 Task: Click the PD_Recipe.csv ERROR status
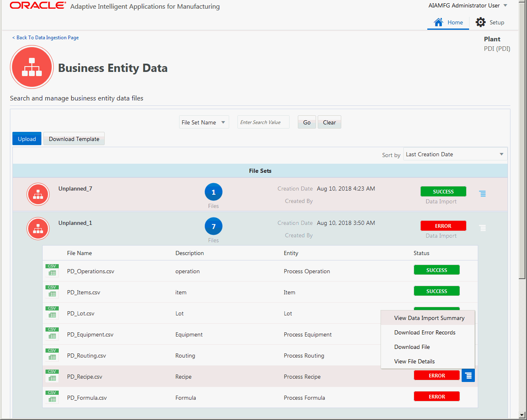(437, 375)
